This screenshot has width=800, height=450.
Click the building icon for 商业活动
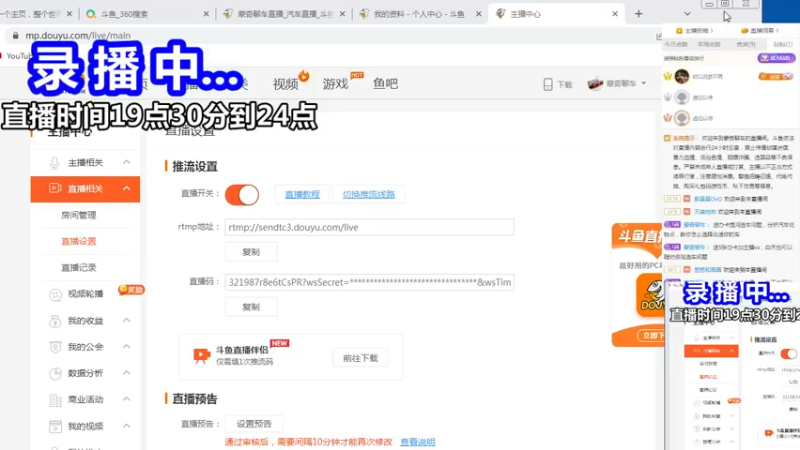click(x=55, y=400)
